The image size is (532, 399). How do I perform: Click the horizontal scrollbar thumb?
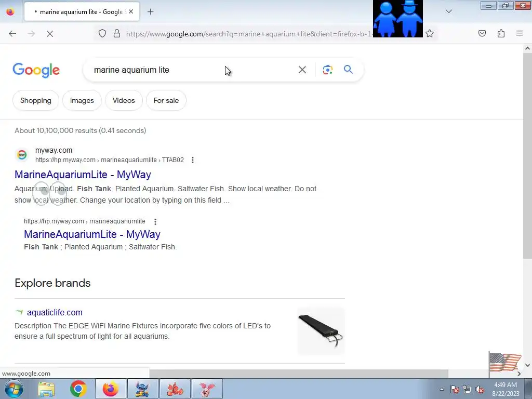[x=299, y=374]
